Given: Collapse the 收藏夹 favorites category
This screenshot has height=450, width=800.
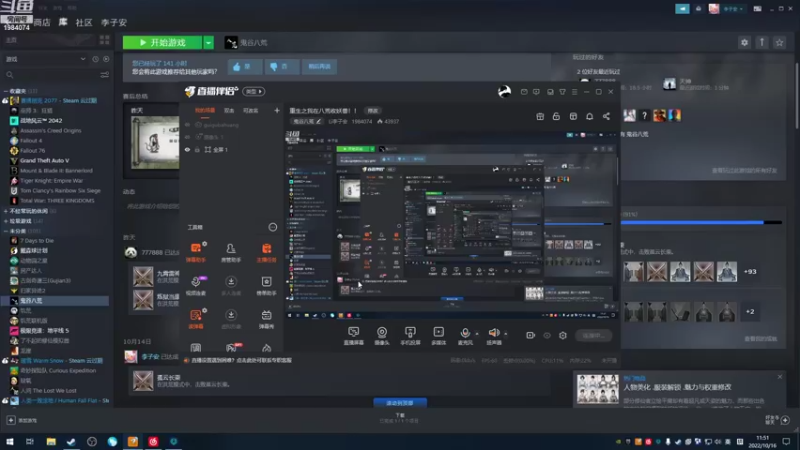Looking at the screenshot, I should 6,91.
